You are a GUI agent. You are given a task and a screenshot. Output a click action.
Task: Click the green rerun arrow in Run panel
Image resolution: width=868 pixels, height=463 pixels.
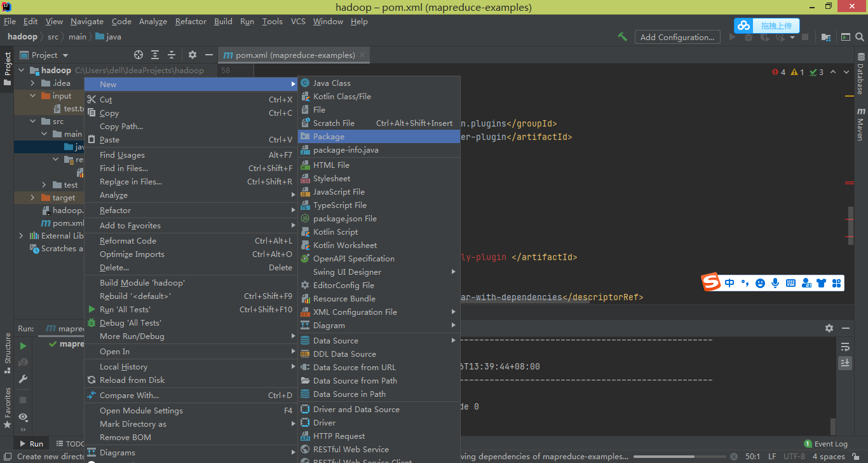[23, 346]
